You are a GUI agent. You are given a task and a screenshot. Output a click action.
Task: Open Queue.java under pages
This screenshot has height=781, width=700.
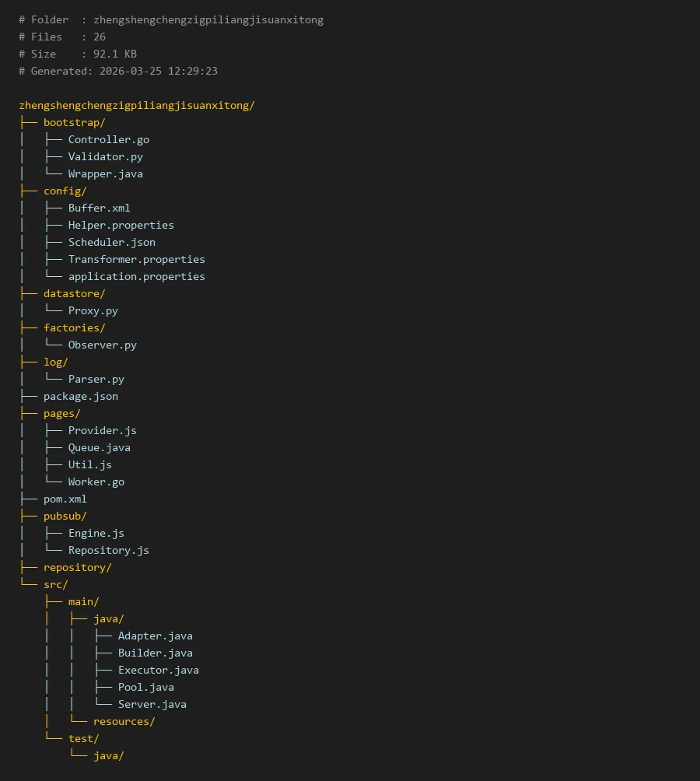99,447
